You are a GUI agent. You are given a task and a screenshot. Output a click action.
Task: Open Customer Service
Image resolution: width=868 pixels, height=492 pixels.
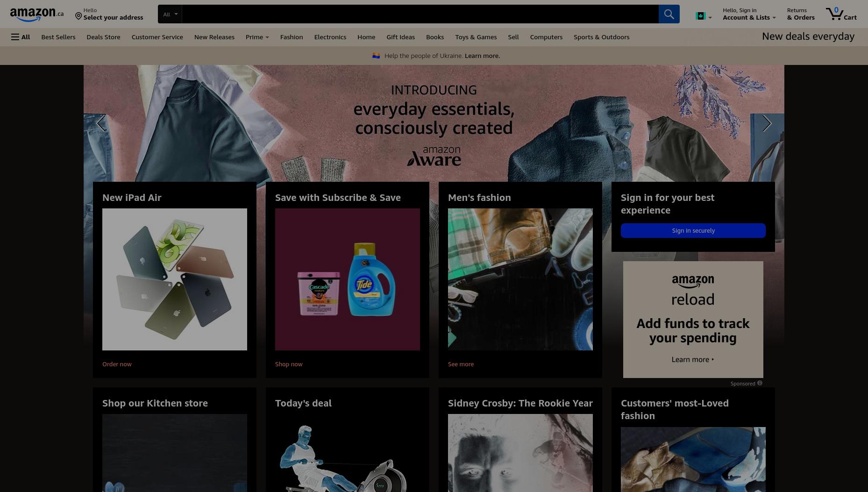point(157,37)
